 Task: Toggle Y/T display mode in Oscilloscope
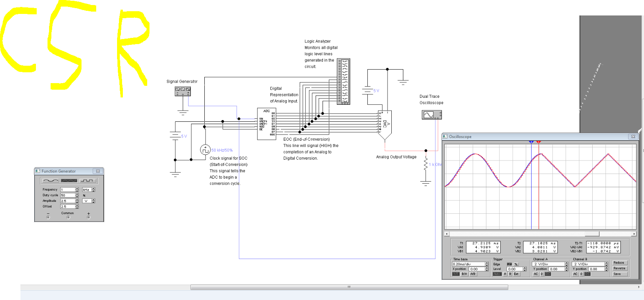[456, 274]
